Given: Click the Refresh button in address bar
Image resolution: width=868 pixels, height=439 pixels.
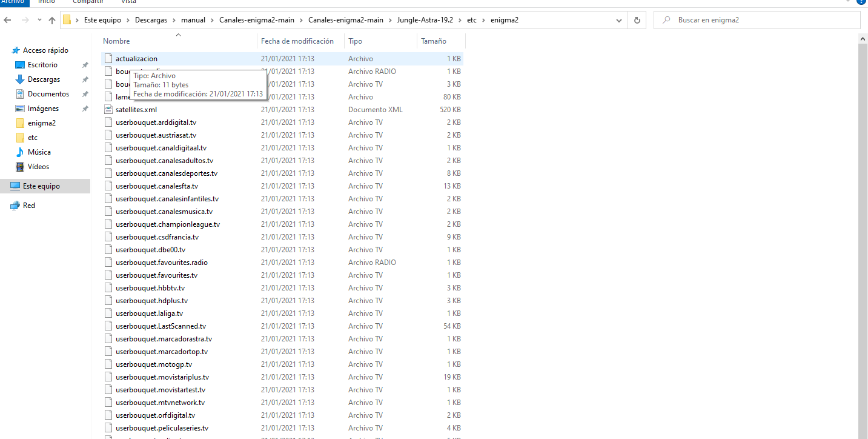Looking at the screenshot, I should point(637,20).
